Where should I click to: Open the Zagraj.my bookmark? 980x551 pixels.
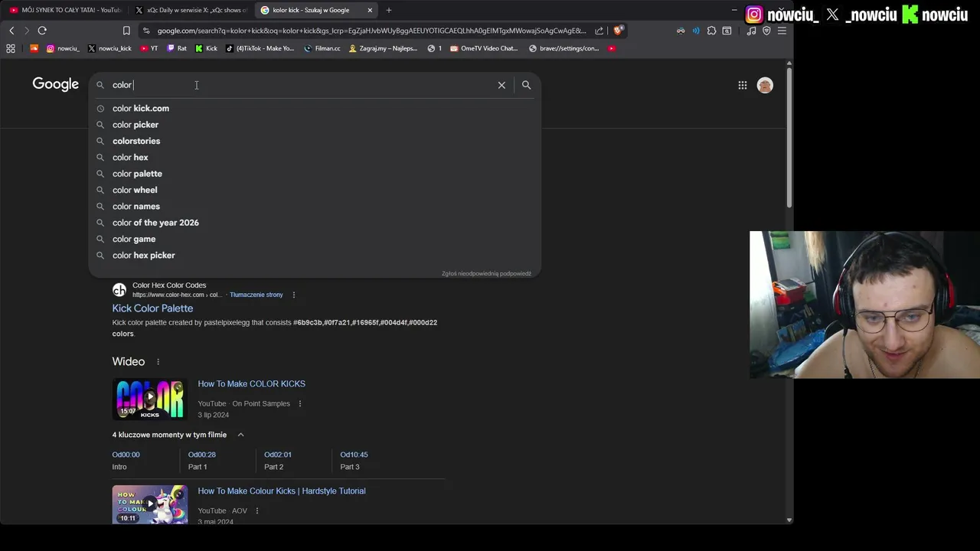click(383, 48)
